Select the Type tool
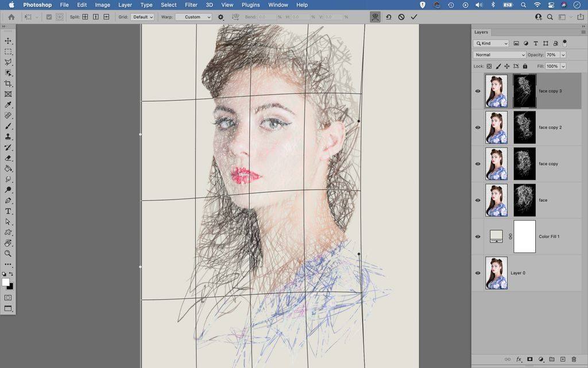Viewport: 588px width, 368px height. [x=8, y=211]
